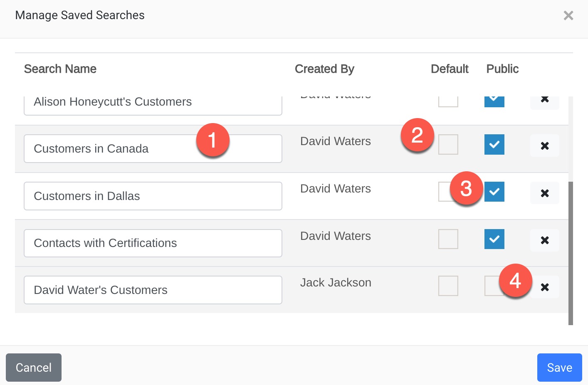Edit the Customers in Dallas name field
588x385 pixels.
[153, 196]
